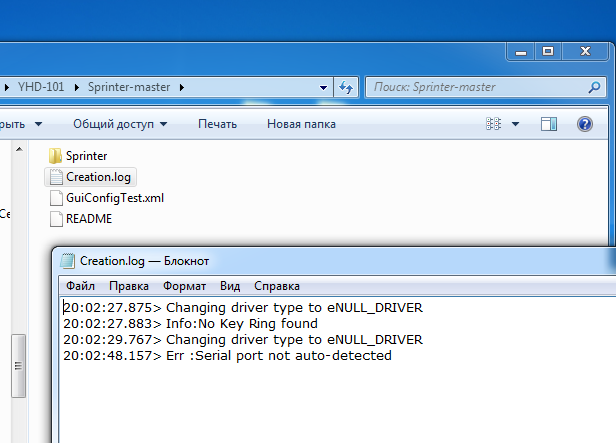This screenshot has width=616, height=443.
Task: Open the view options dropdown arrow
Action: coord(516,124)
